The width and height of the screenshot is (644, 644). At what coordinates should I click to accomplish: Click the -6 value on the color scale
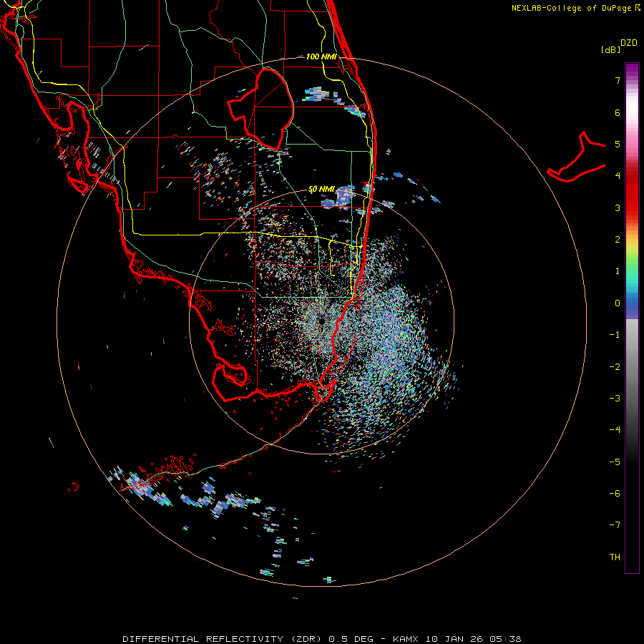pos(615,494)
